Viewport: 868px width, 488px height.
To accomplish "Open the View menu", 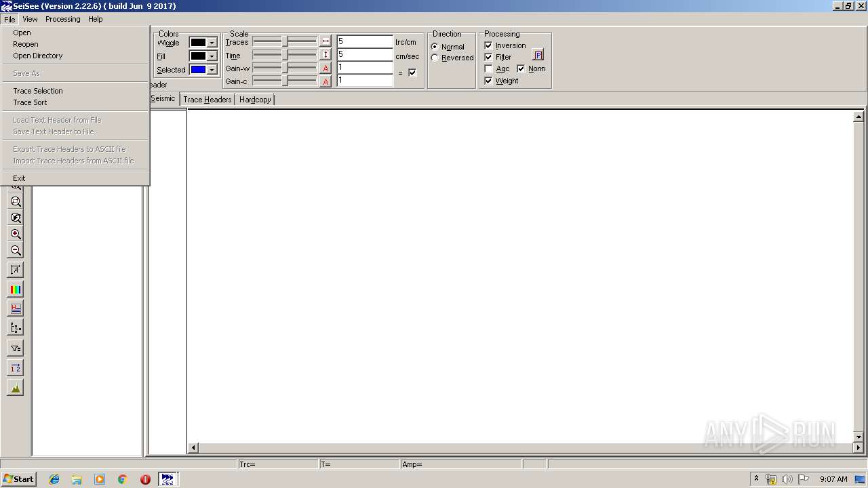I will 30,19.
